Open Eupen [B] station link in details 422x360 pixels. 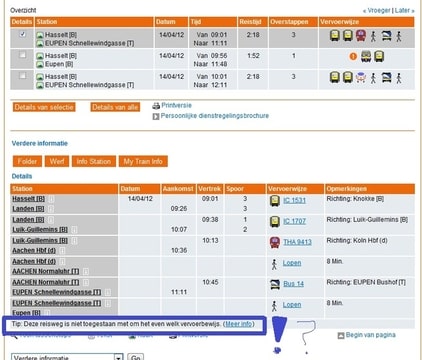(x=26, y=313)
